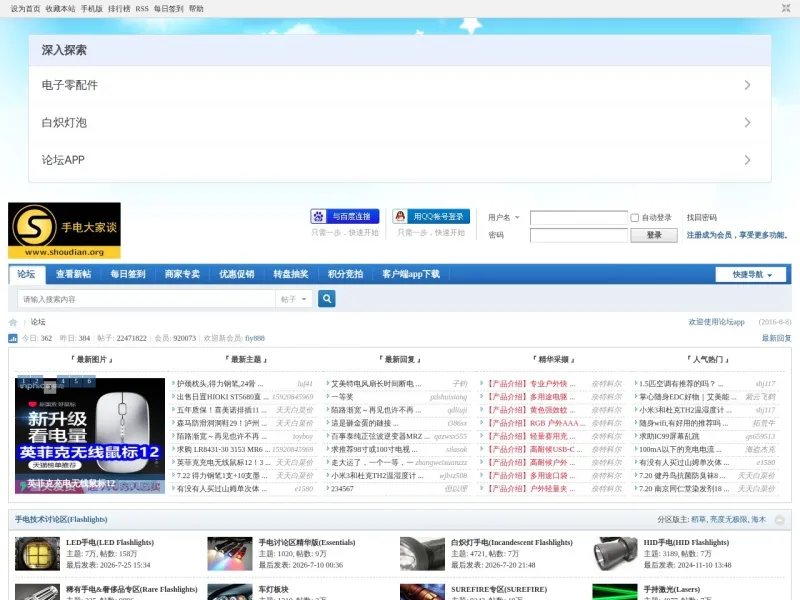Click the 找回密码 link
Viewport: 800px width, 600px height.
tap(702, 218)
